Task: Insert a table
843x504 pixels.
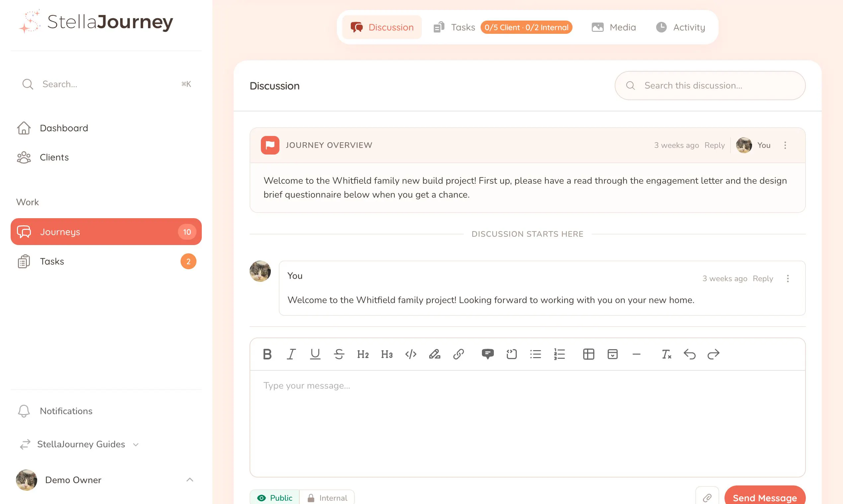Action: point(588,354)
